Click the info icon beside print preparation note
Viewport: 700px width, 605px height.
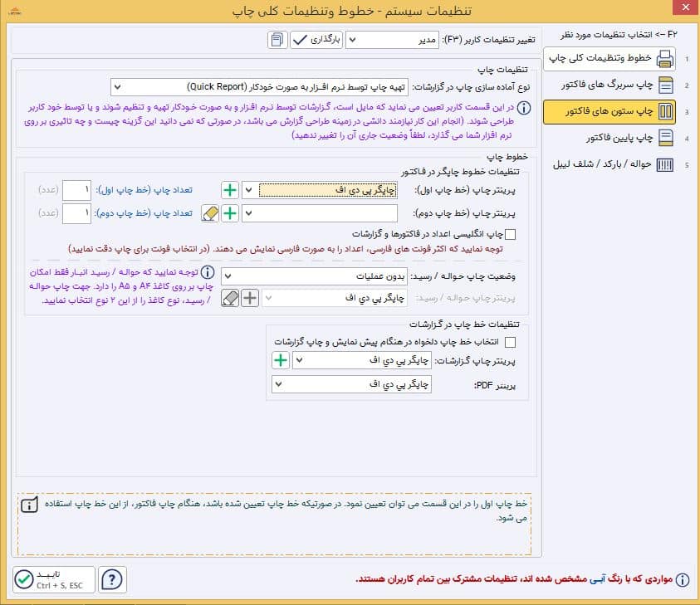click(x=524, y=108)
